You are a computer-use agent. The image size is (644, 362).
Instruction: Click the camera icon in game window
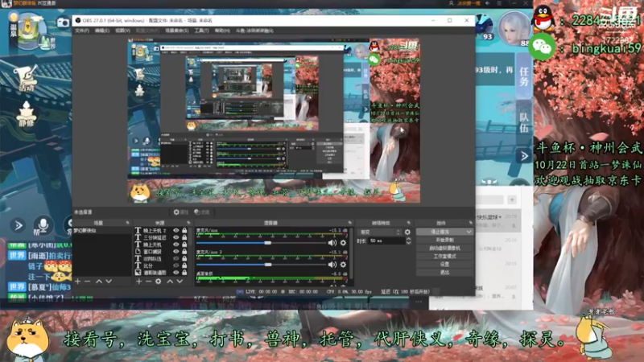[x=63, y=23]
